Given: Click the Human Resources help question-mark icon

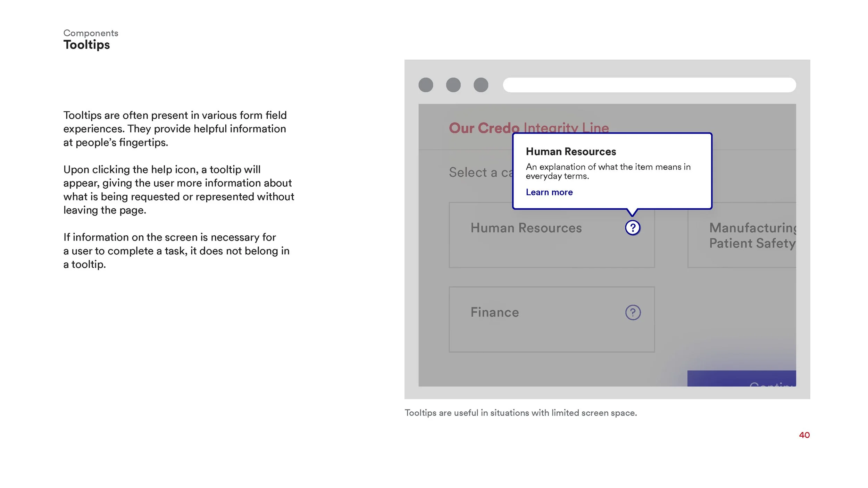Looking at the screenshot, I should coord(633,228).
